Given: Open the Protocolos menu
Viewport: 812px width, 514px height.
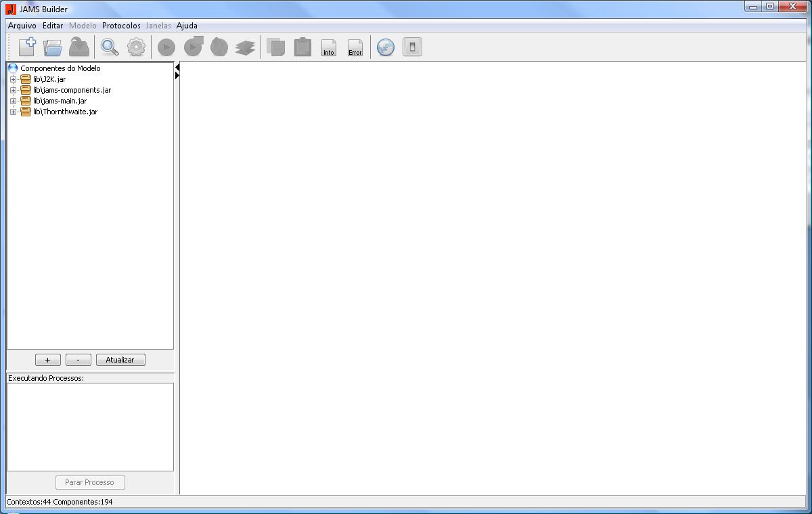Looking at the screenshot, I should point(121,26).
